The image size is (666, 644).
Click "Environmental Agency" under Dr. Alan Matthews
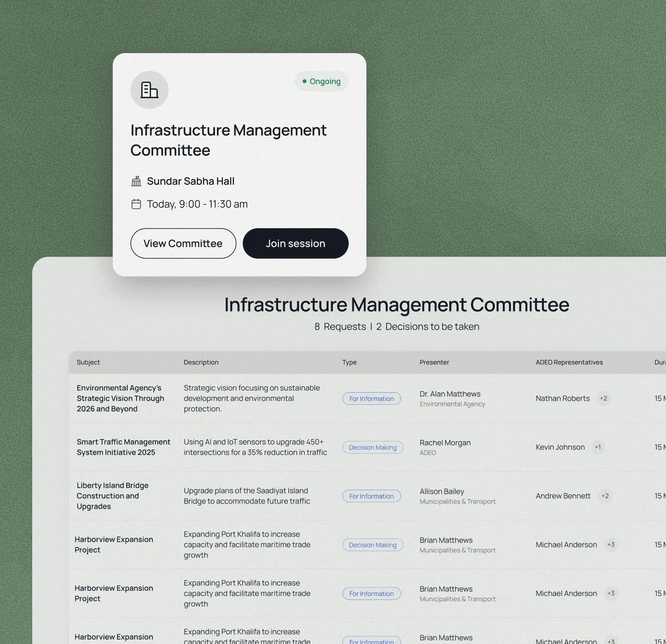452,404
